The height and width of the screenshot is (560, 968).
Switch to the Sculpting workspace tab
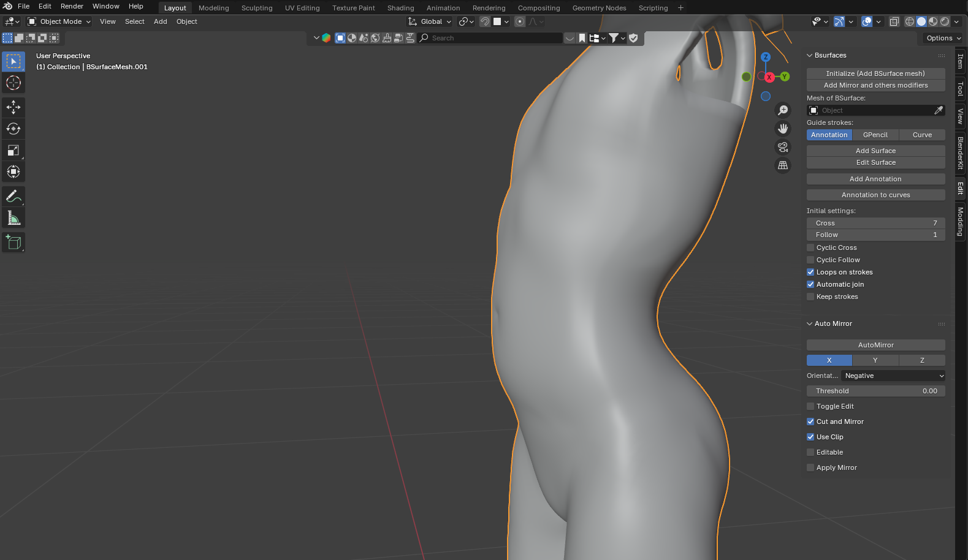(257, 8)
